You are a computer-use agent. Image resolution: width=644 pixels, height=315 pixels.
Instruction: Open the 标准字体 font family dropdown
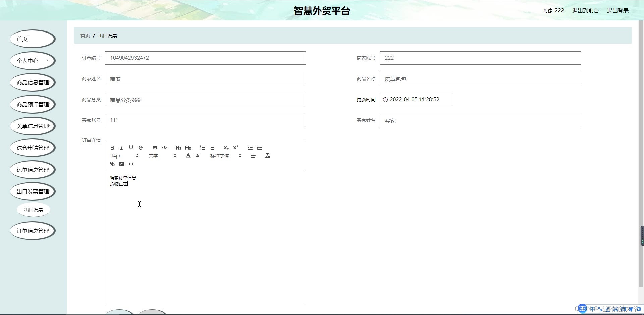coord(225,156)
